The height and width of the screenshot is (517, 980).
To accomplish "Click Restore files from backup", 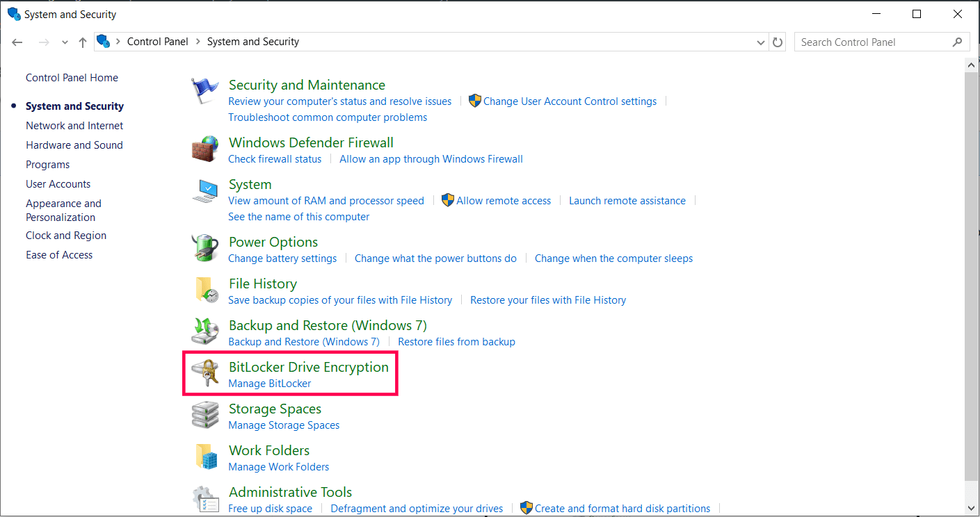I will tap(456, 342).
